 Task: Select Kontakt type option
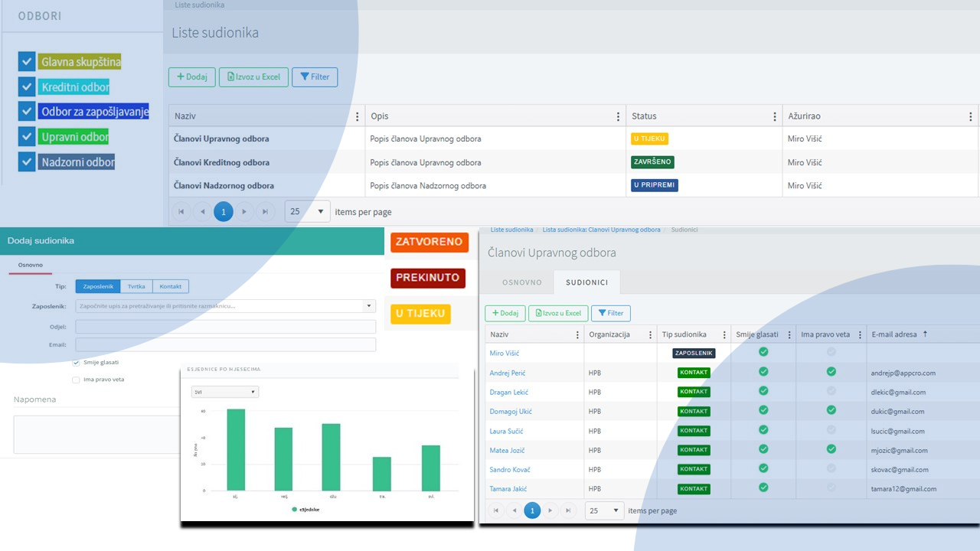[x=171, y=286]
